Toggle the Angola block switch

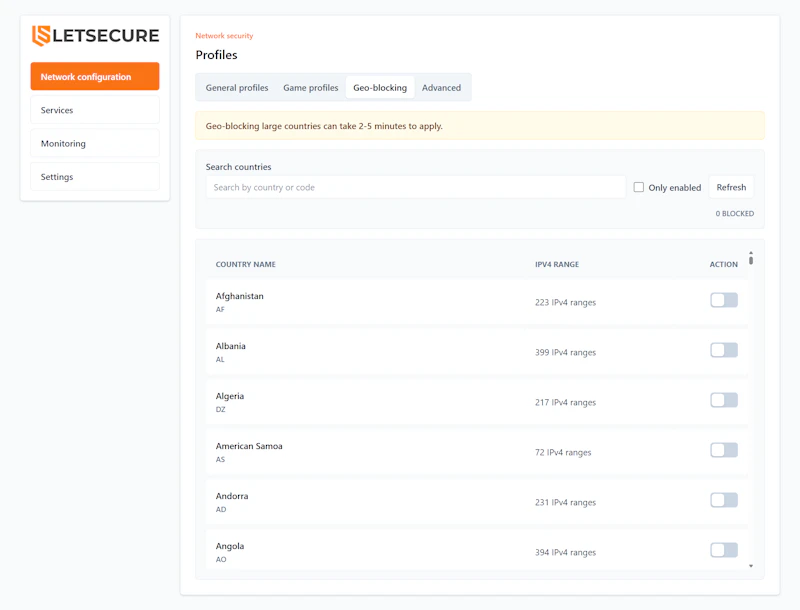(x=724, y=550)
